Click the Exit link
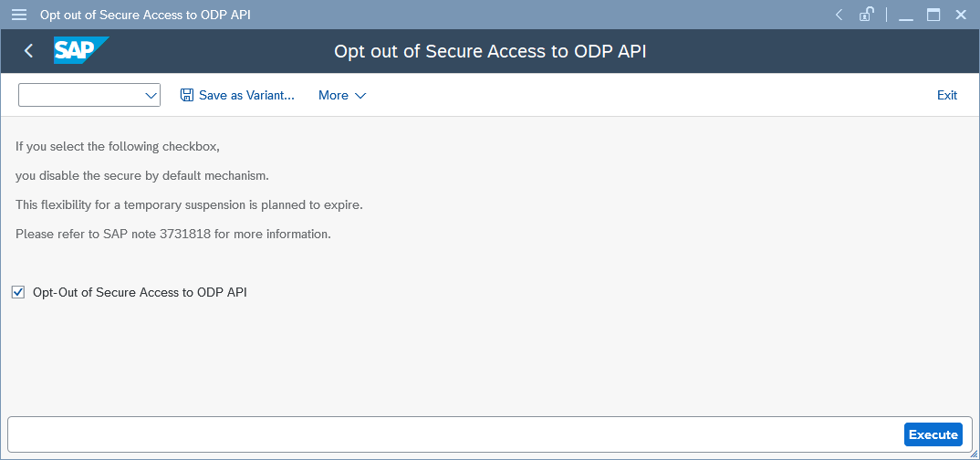Viewport: 980px width, 460px height. (x=947, y=95)
